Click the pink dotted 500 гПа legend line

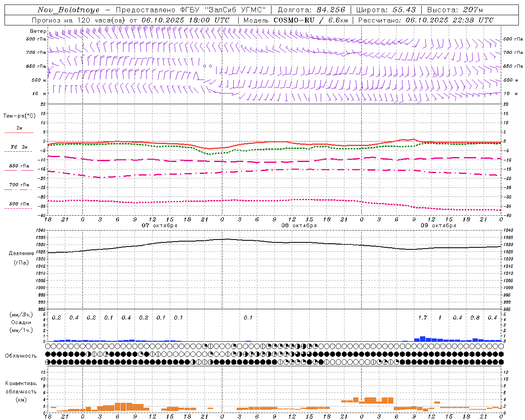point(18,209)
